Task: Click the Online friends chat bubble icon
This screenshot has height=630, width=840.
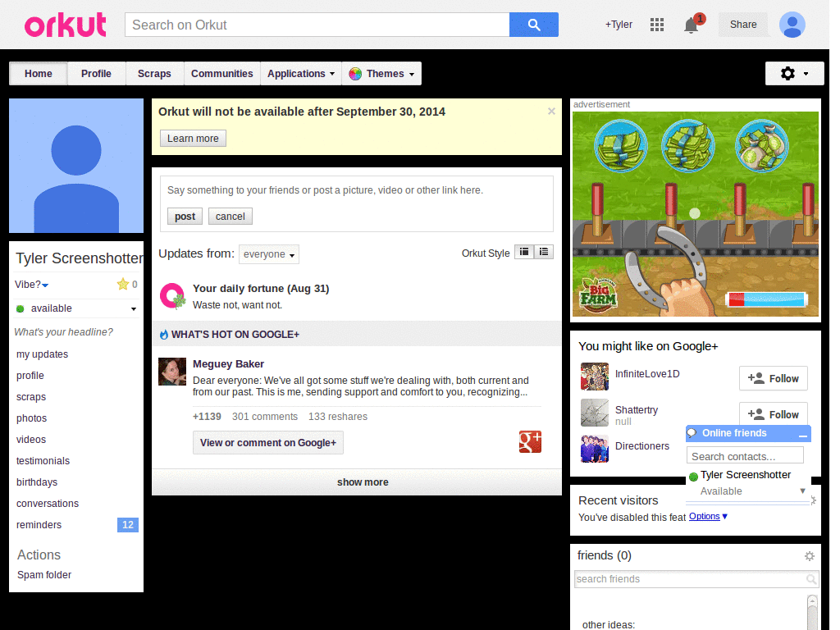Action: coord(692,433)
